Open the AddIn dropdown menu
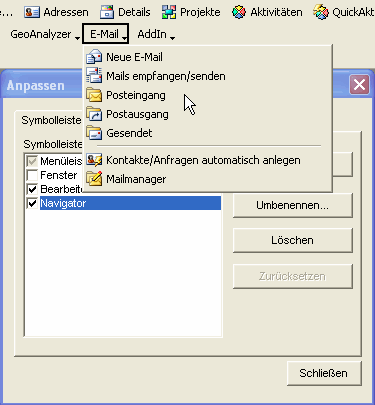375x405 pixels. 156,34
